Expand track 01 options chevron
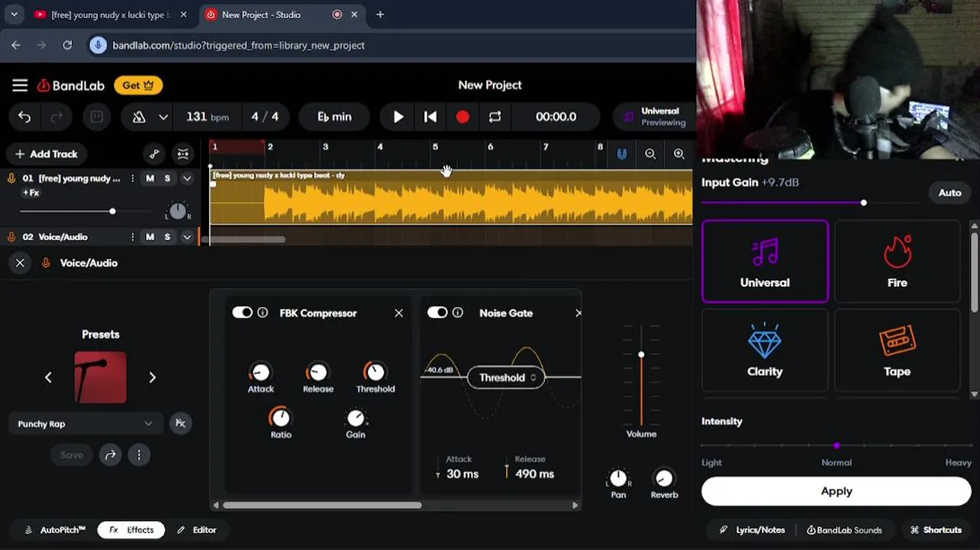This screenshot has height=550, width=980. coord(186,178)
